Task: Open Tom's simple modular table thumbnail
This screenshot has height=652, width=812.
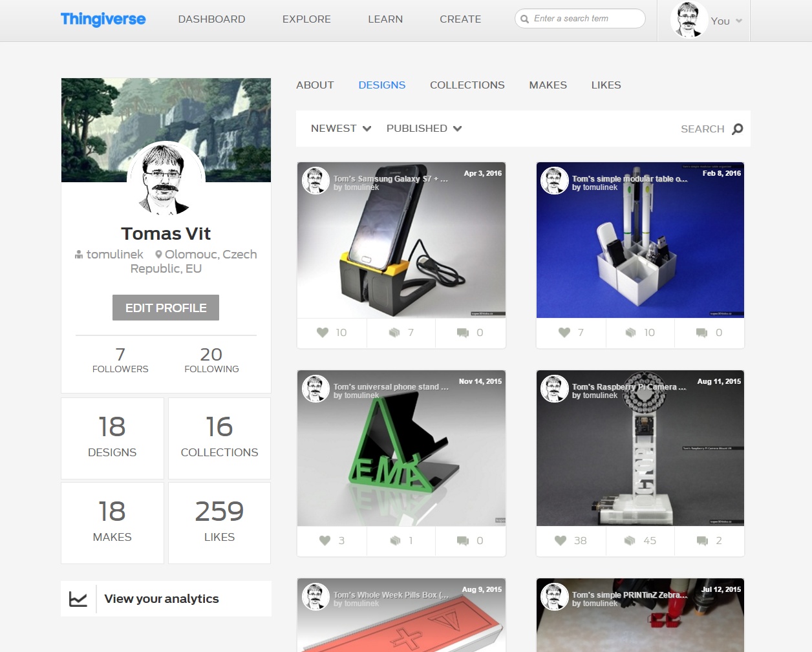Action: [x=640, y=240]
